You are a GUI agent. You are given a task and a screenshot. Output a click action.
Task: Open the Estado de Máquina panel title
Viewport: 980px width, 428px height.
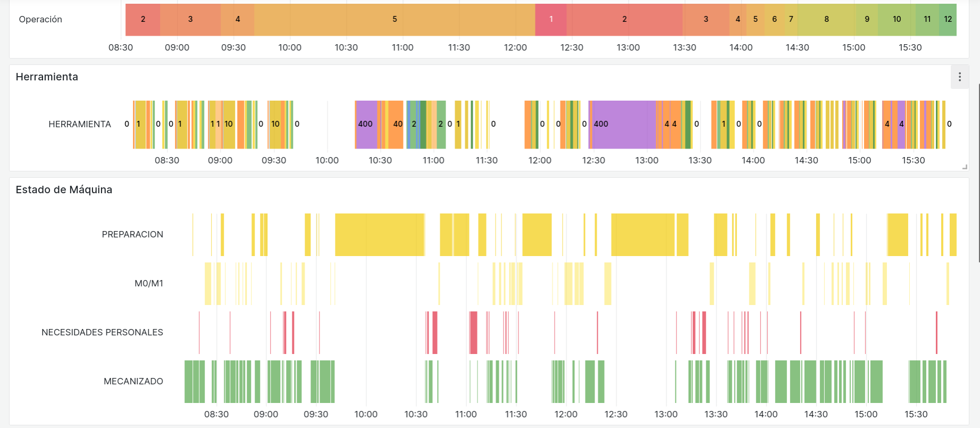click(64, 190)
